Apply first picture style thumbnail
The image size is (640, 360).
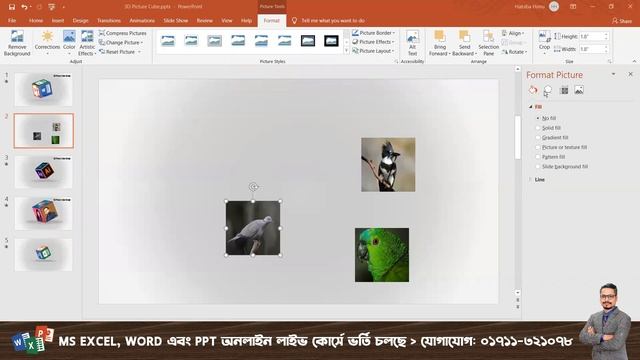(x=168, y=41)
